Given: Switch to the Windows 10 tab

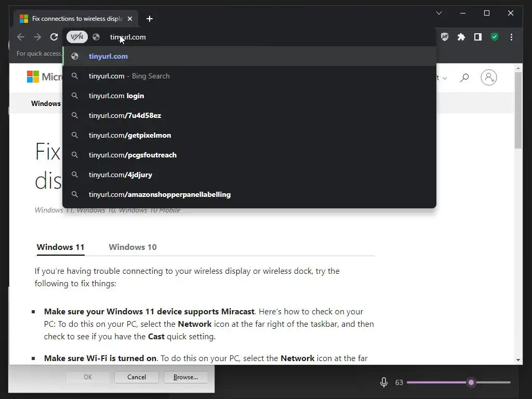Looking at the screenshot, I should pos(132,247).
